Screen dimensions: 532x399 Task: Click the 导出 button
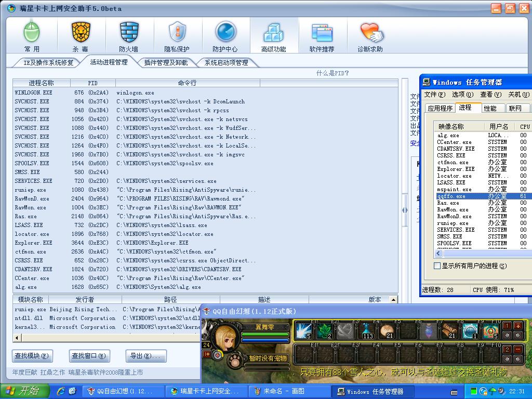(x=146, y=356)
